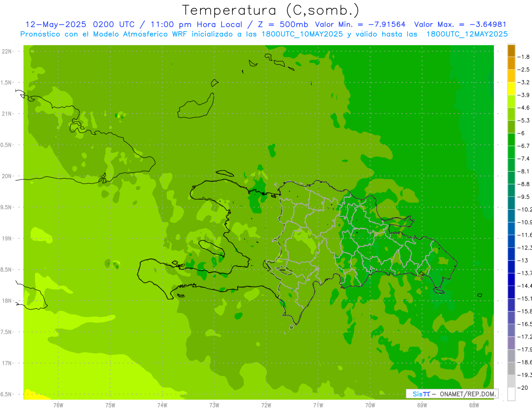Screen dimensions: 532x411
Task: Click the '72W' longitude axis label
Action: 266,405
